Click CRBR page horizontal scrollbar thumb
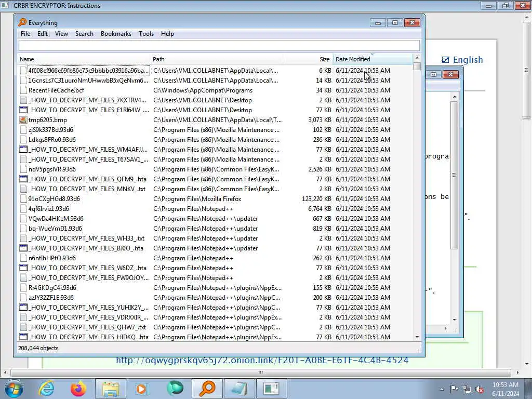Screen dimensions: 532x399 click(261, 373)
